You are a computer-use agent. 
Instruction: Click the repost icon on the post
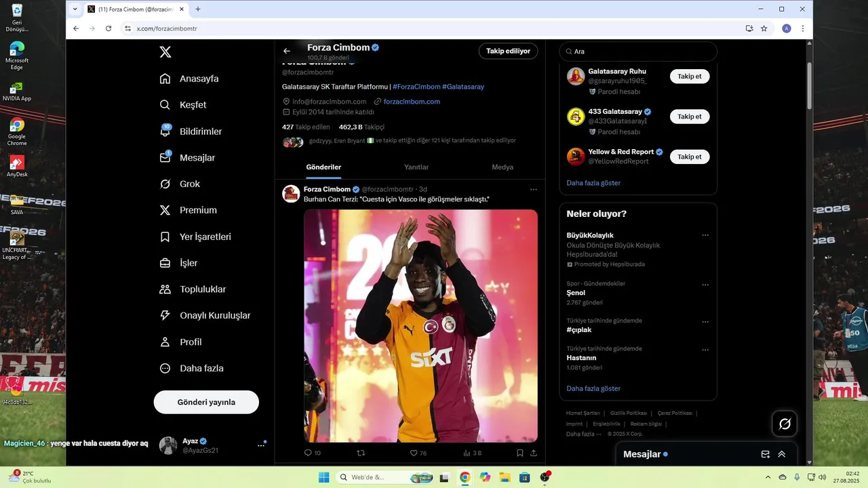pyautogui.click(x=361, y=453)
